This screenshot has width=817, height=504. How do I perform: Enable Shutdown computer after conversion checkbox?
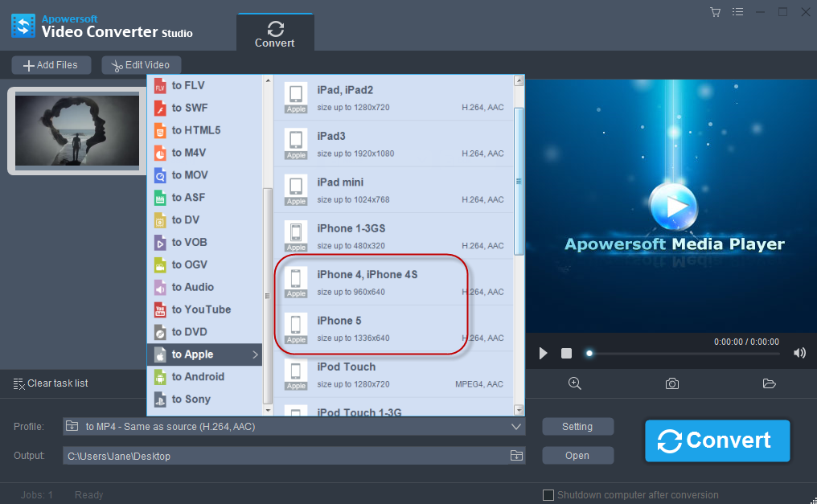click(x=548, y=495)
